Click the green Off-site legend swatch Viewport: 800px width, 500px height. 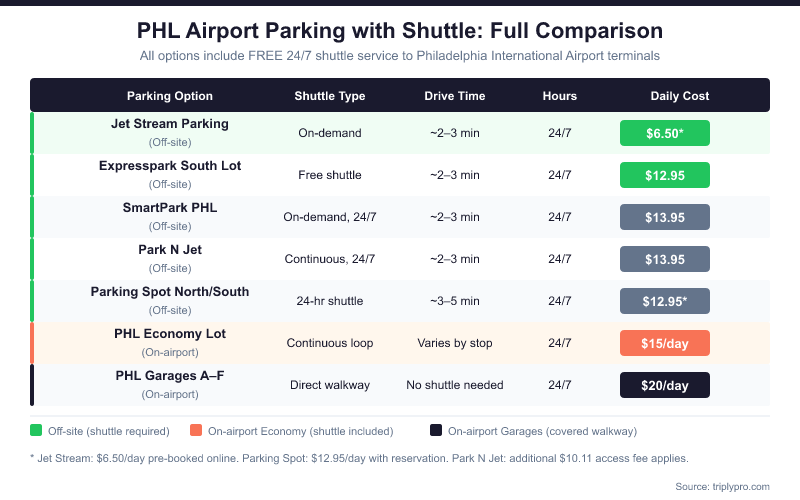36,431
